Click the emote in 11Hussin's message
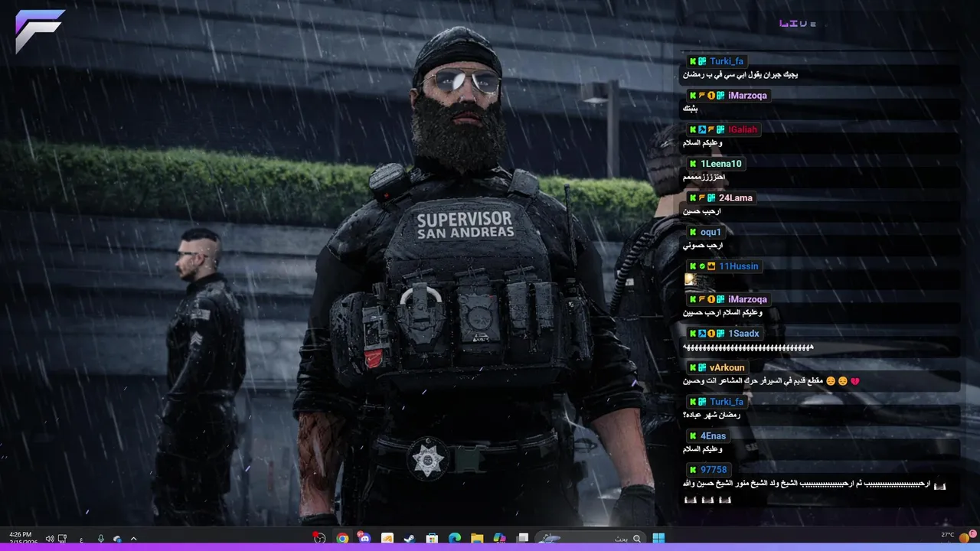This screenshot has width=980, height=551. (x=691, y=279)
